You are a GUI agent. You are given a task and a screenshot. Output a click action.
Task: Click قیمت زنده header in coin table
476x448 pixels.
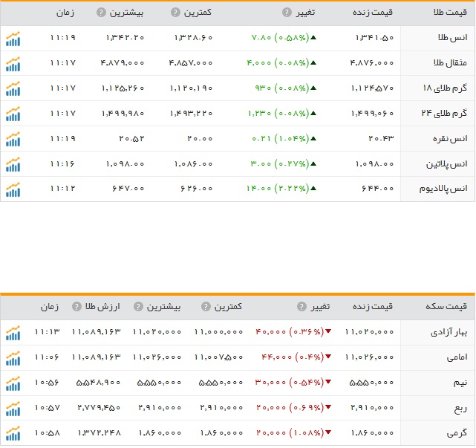tap(373, 306)
